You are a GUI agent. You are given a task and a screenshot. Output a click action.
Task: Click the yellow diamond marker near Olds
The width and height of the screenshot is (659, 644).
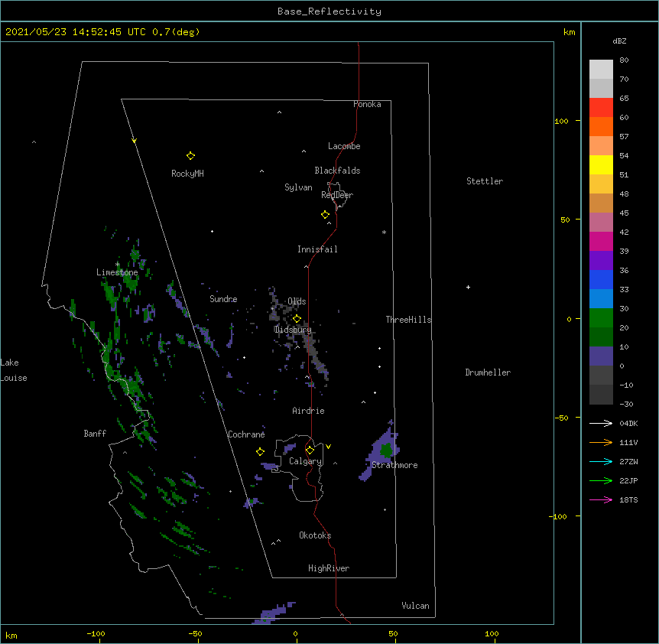point(297,319)
